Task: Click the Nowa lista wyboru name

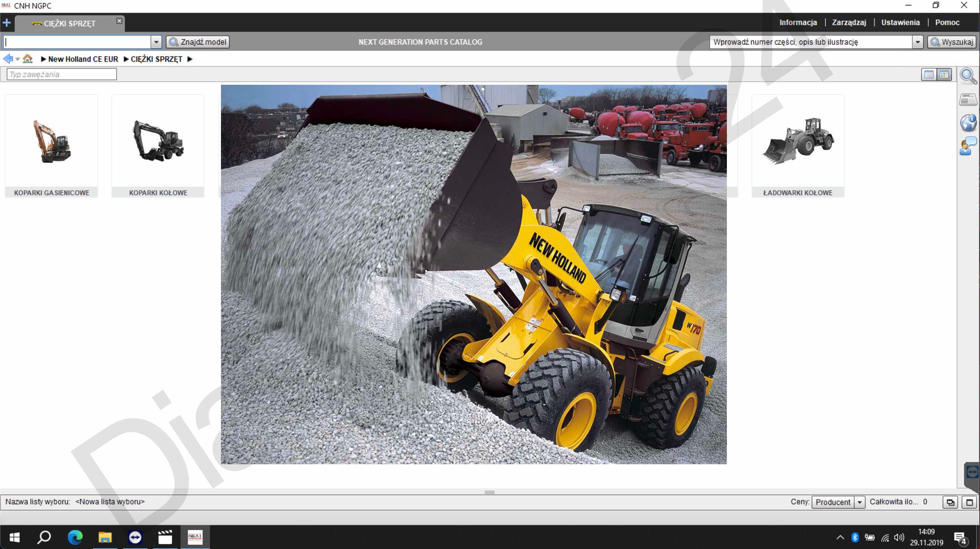Action: tap(110, 502)
